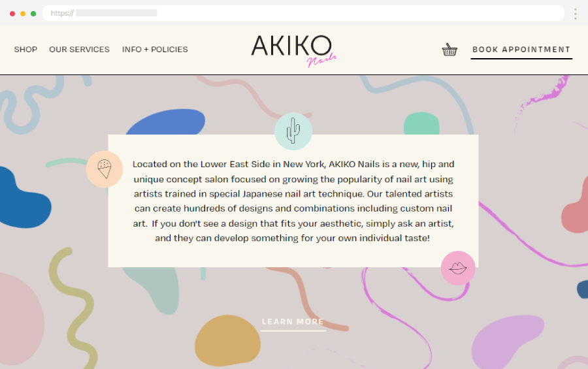Follow the Learn More link

tap(293, 322)
